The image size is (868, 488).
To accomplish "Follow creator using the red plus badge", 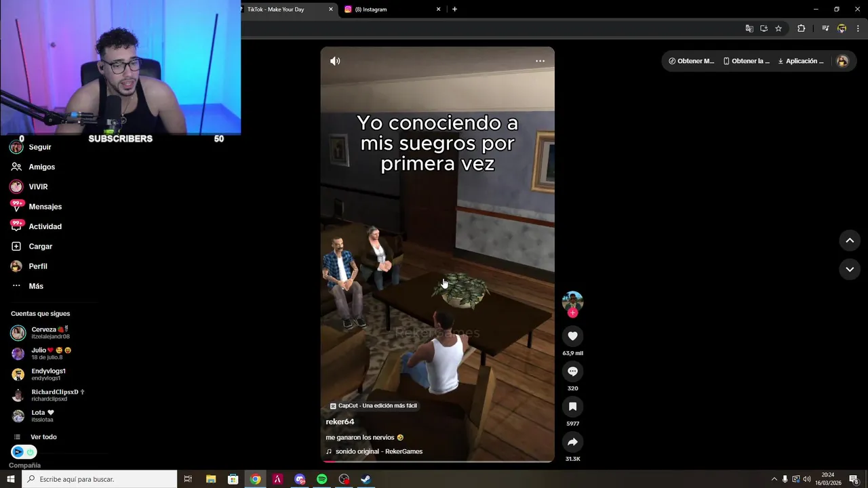I will coord(572,313).
